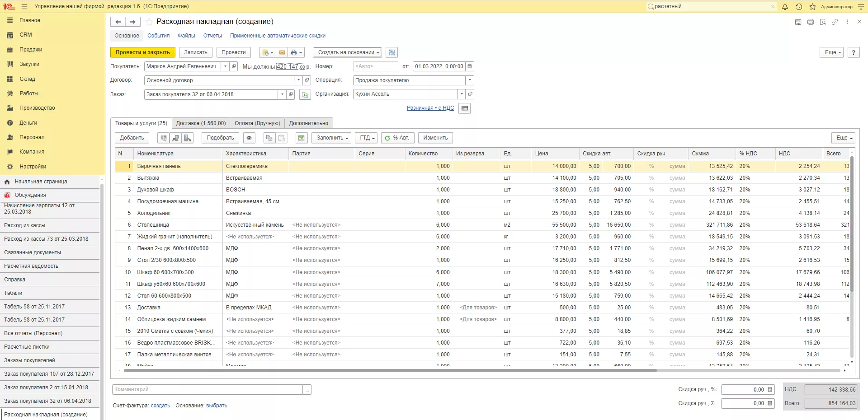868x420 pixels.
Task: Expand Заказ dropdown arrow
Action: 282,94
